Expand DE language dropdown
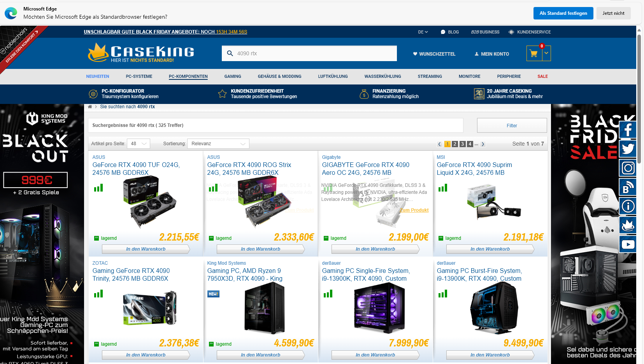Viewport: 644px width, 364px height. 423,32
